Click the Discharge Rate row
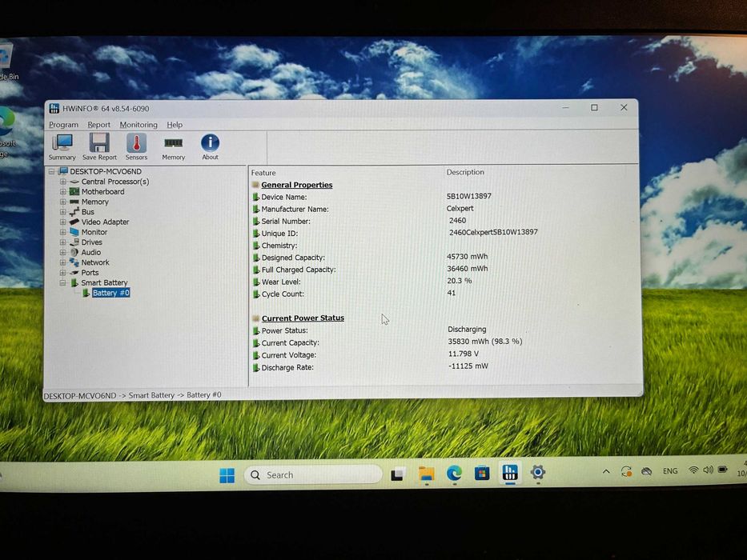Screen dimensions: 747x560 pyautogui.click(x=443, y=367)
